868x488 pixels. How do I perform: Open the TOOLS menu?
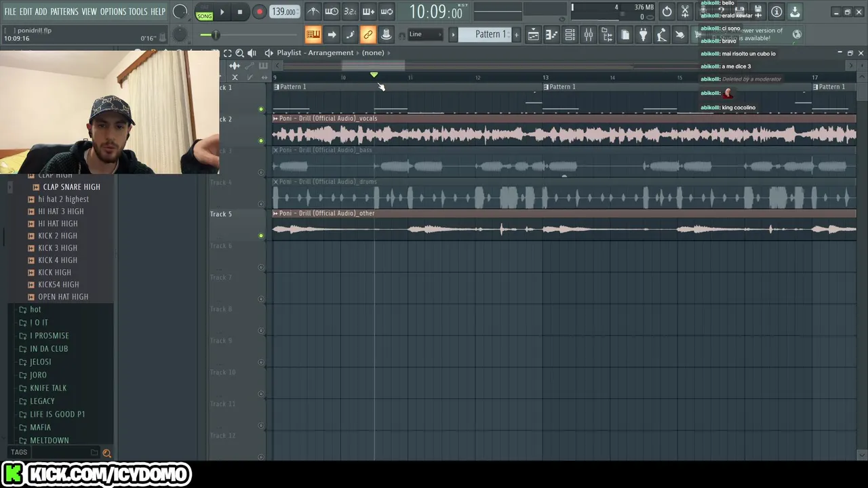tap(138, 12)
